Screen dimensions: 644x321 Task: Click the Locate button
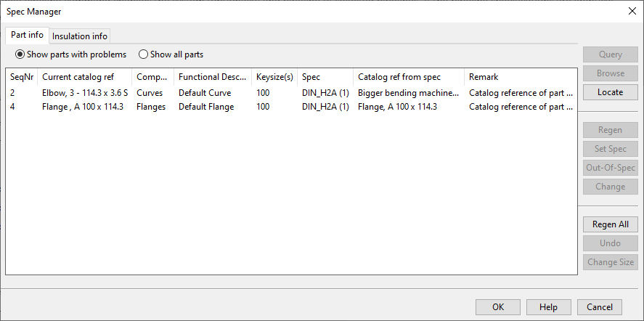[x=610, y=92]
